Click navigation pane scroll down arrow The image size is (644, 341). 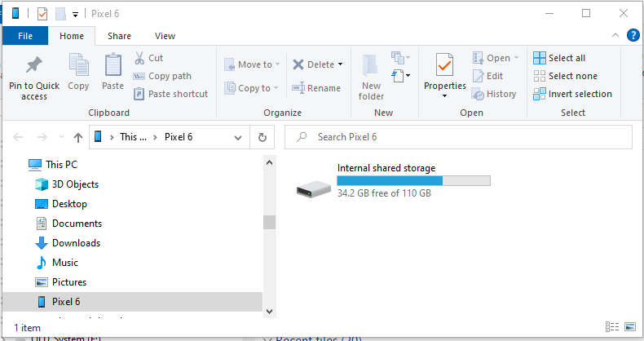(x=270, y=312)
